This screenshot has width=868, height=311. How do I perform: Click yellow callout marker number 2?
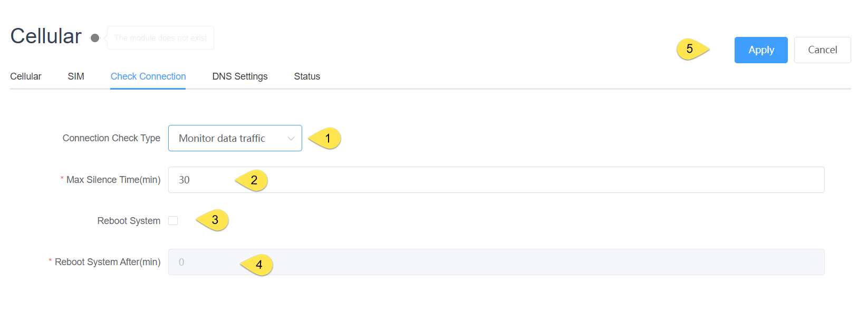coord(253,180)
